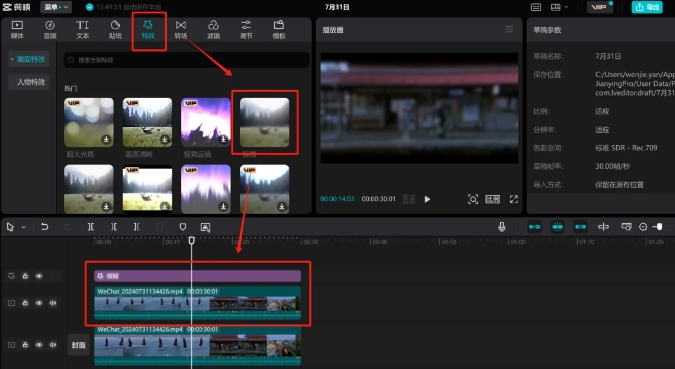Viewport: 675px width, 369px height.
Task: Select 人物特效 in the effects sidebar
Action: (29, 82)
